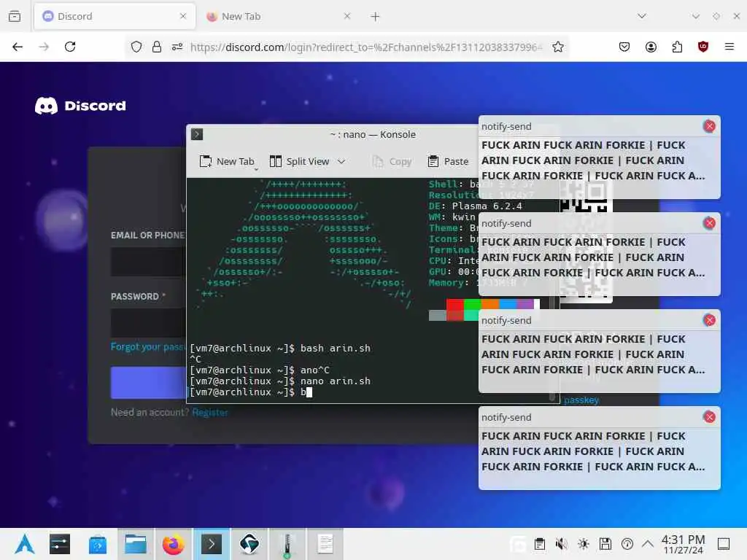Click the Forgot your password link
The width and height of the screenshot is (747, 560).
pos(147,346)
